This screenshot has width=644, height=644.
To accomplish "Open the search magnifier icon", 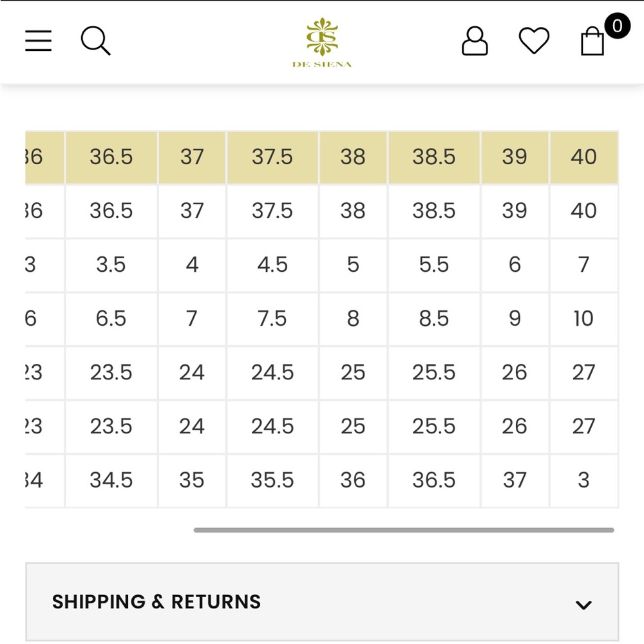I will (96, 41).
